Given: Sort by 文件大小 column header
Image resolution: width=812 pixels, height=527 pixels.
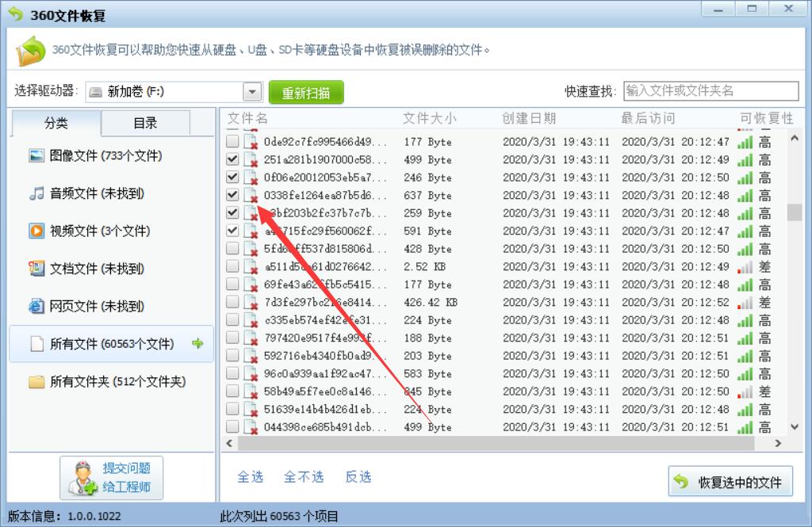Looking at the screenshot, I should tap(430, 119).
